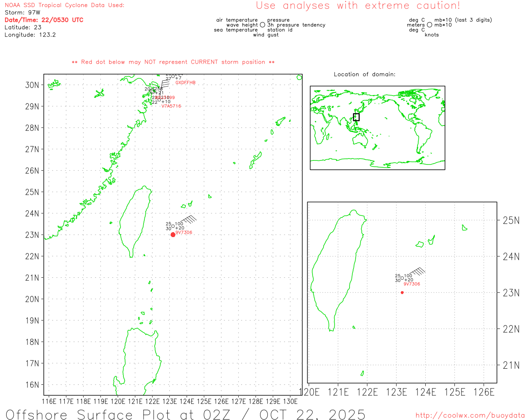Click the red storm dot in zoomed map

402,292
